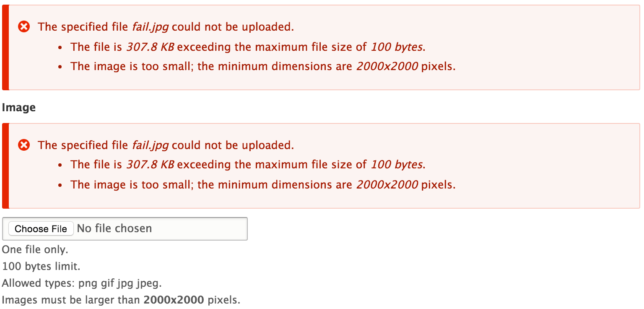Click the red left border of top error box
644x309 pixels.
pos(5,47)
